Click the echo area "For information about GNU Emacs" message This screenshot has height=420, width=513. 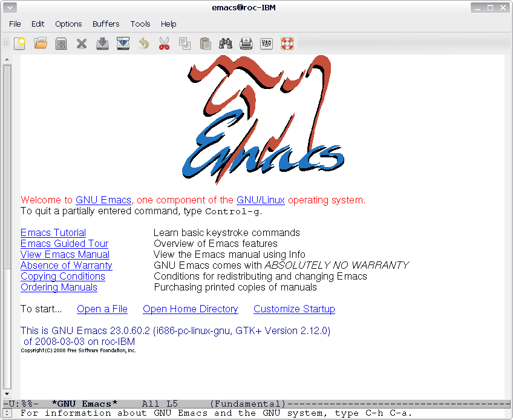tap(216, 413)
